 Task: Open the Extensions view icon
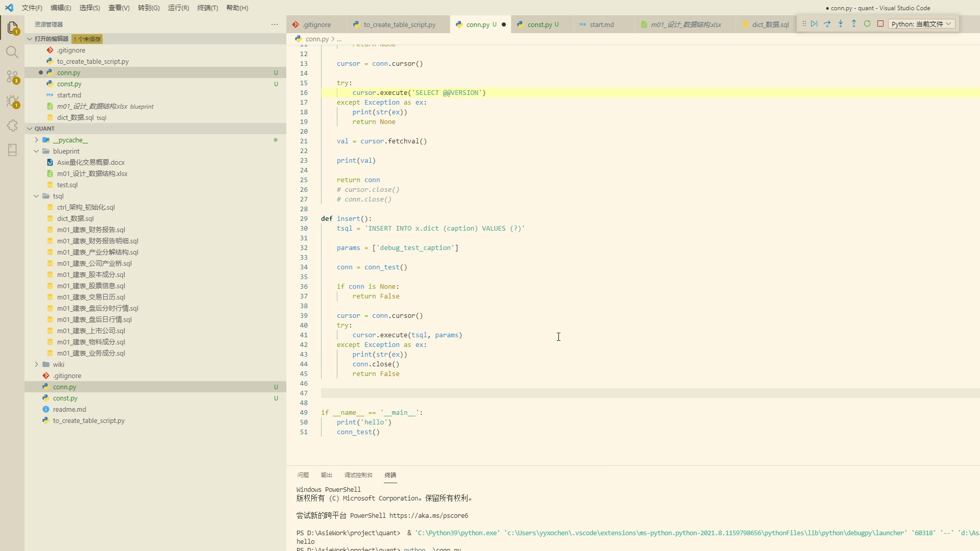tap(12, 126)
